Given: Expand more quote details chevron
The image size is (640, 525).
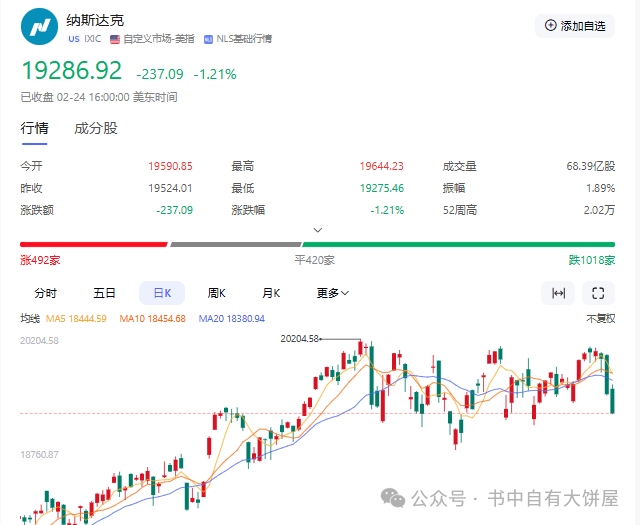Looking at the screenshot, I should point(318,230).
